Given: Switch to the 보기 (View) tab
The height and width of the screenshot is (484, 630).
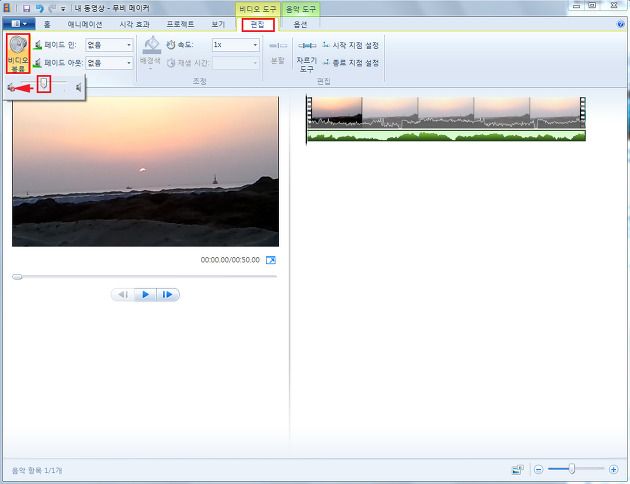Looking at the screenshot, I should point(218,24).
